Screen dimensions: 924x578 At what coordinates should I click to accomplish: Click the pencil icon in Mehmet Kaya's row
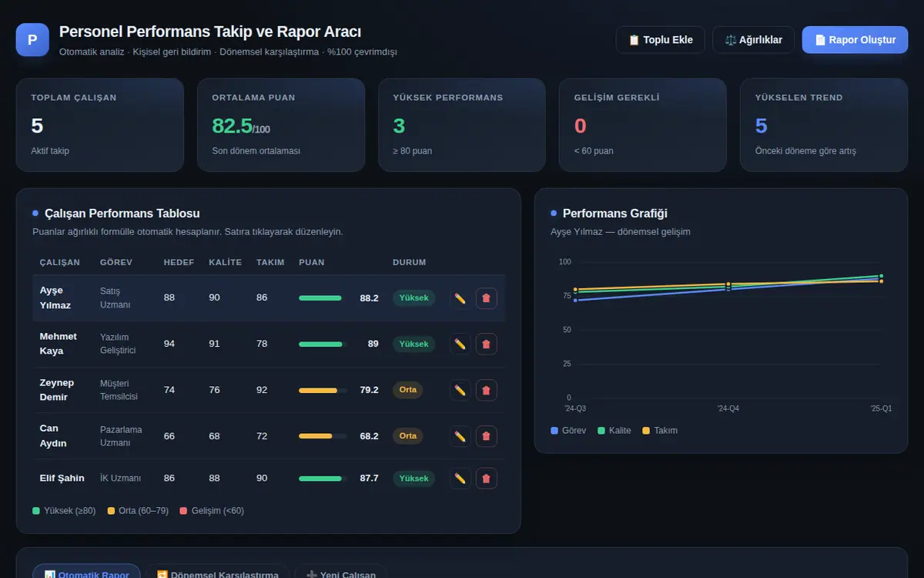(460, 344)
